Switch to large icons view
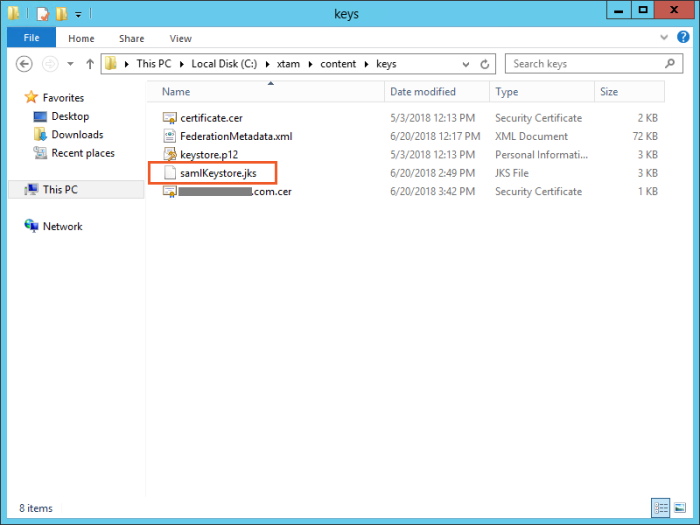Image resolution: width=700 pixels, height=525 pixels. click(x=679, y=507)
